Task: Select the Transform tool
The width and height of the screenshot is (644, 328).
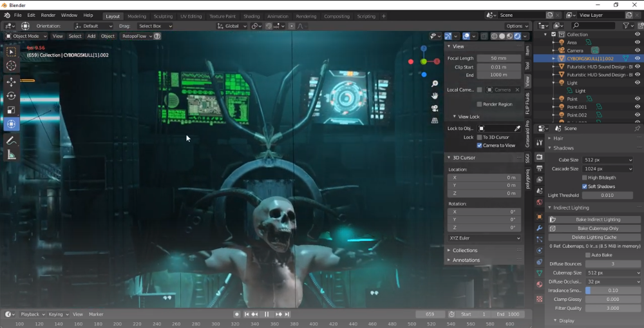Action: (11, 124)
